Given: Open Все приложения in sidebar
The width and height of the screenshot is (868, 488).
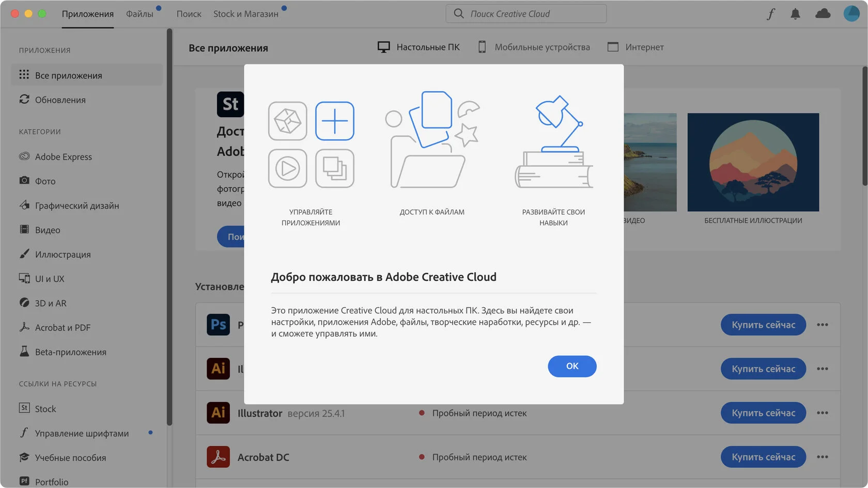Looking at the screenshot, I should 87,75.
